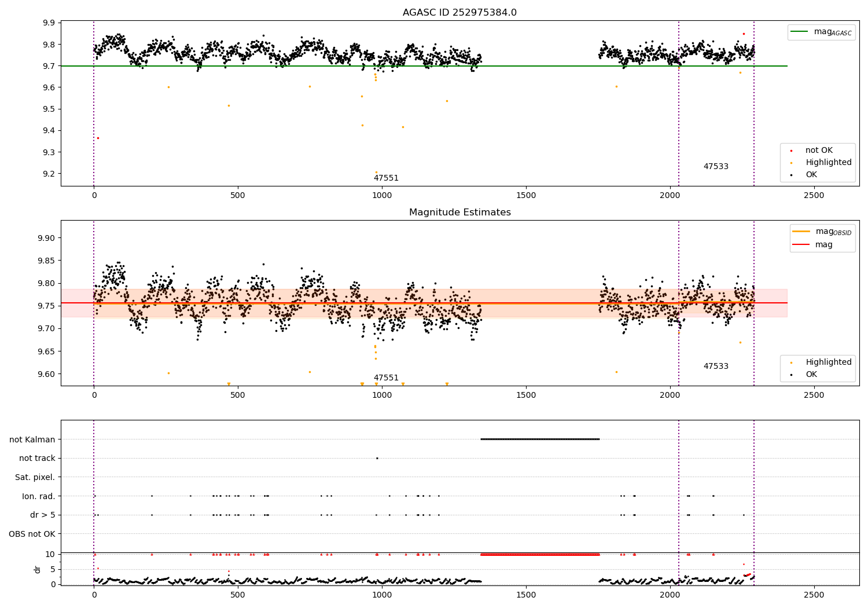This screenshot has height=608, width=868.
Task: Click the 9.2 tick label in top plot
Action: [x=49, y=174]
